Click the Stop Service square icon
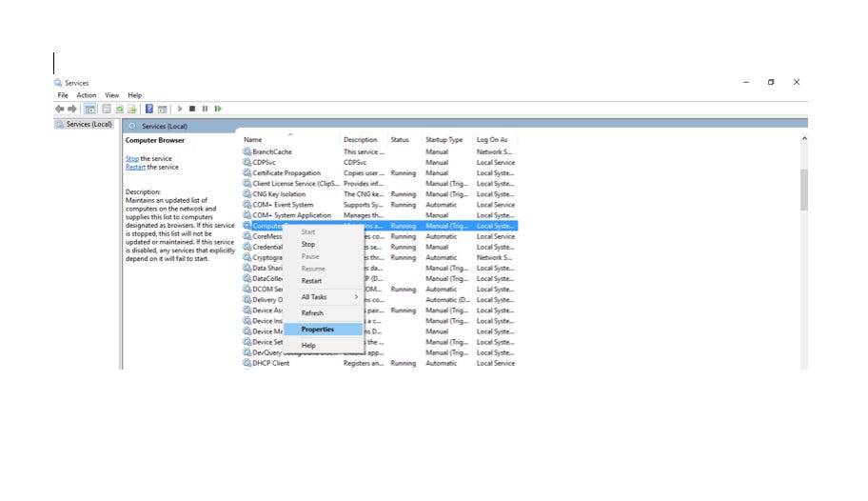Image resolution: width=868 pixels, height=501 pixels. [x=192, y=110]
